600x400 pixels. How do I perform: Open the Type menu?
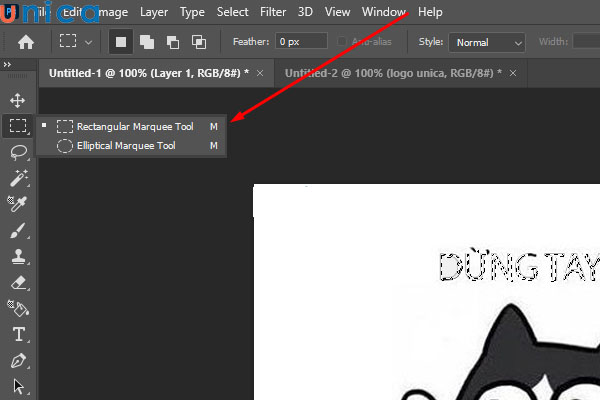click(x=192, y=12)
